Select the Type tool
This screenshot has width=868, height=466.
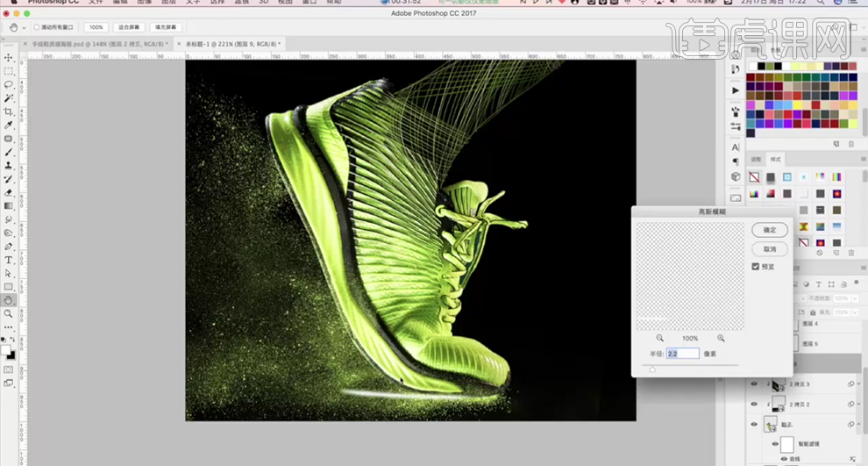coord(9,260)
